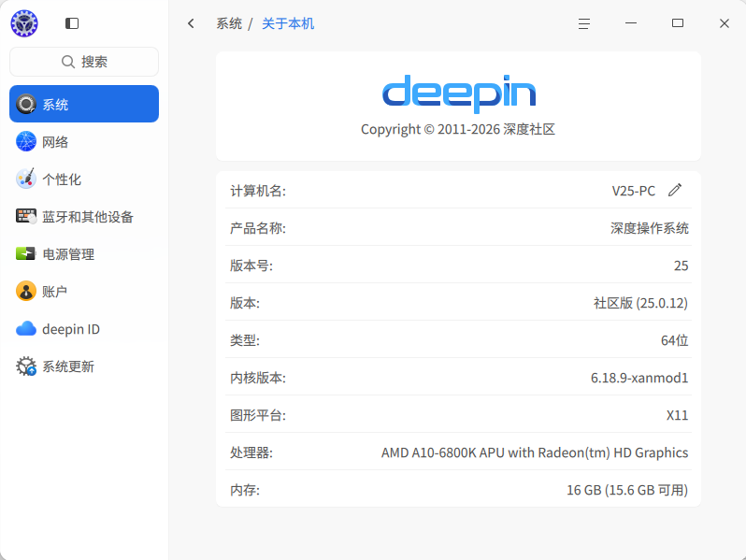Image resolution: width=746 pixels, height=560 pixels.
Task: Click the deepin ID cloud icon
Action: click(25, 328)
